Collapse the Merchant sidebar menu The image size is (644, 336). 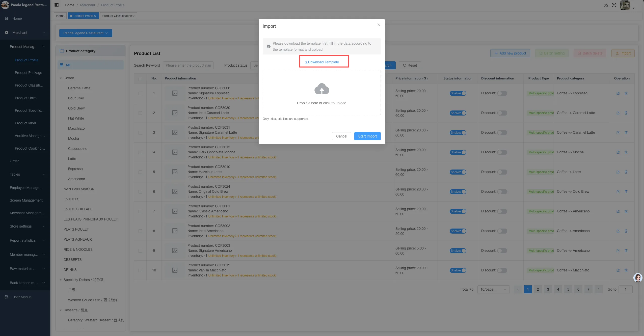click(25, 33)
